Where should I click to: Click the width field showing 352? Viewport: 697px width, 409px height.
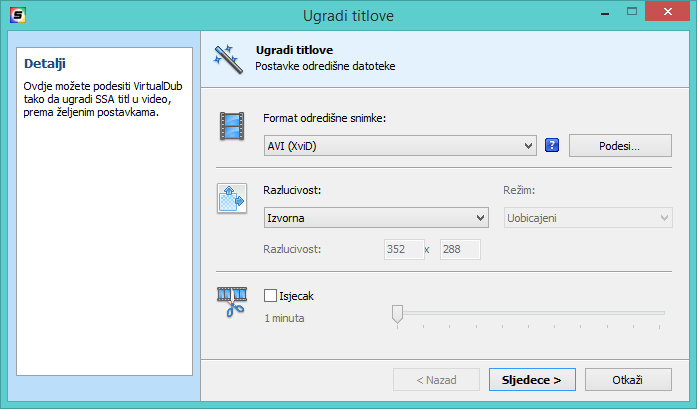coord(402,250)
